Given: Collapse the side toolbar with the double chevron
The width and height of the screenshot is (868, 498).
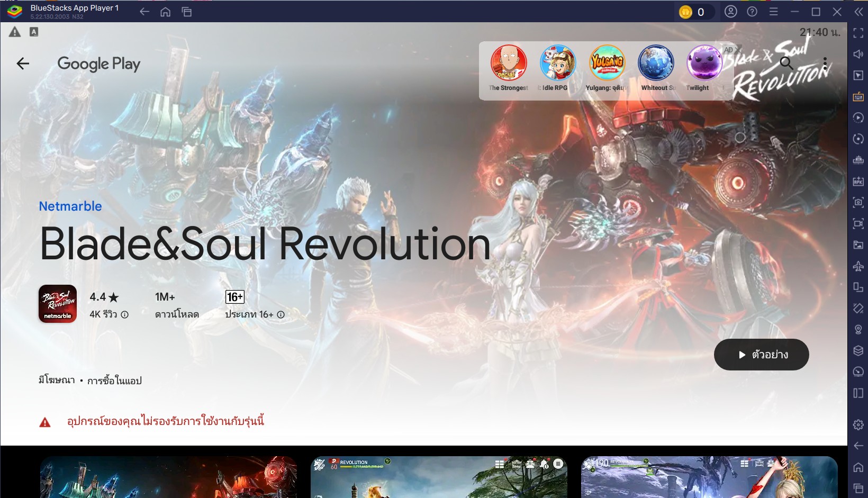Looking at the screenshot, I should tap(858, 12).
